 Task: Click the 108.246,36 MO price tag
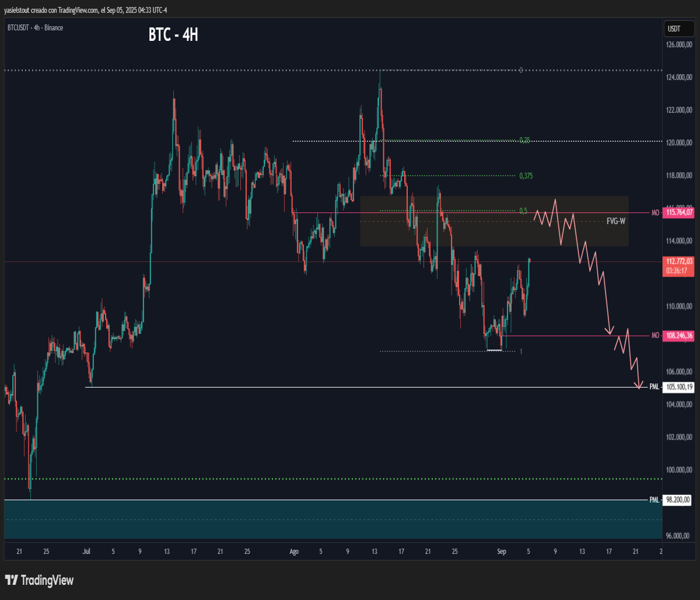678,336
